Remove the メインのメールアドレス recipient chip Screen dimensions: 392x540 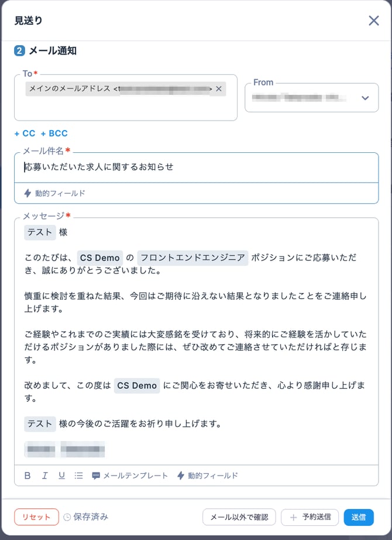click(x=219, y=89)
